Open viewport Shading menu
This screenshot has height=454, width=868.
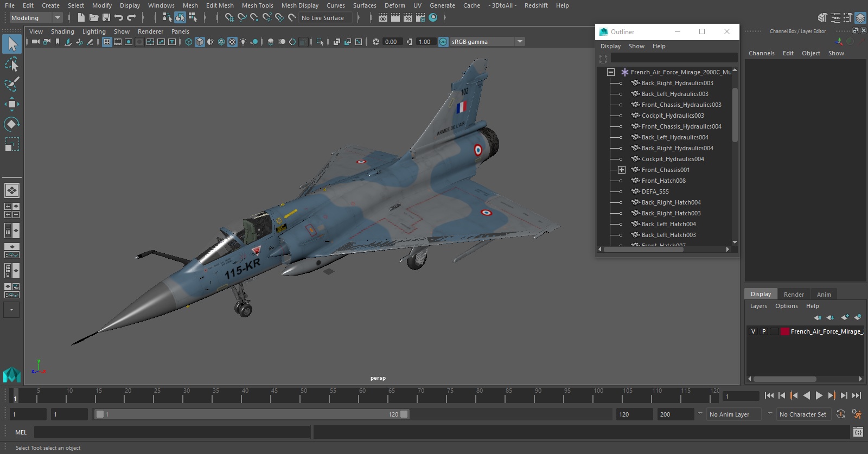pos(62,31)
